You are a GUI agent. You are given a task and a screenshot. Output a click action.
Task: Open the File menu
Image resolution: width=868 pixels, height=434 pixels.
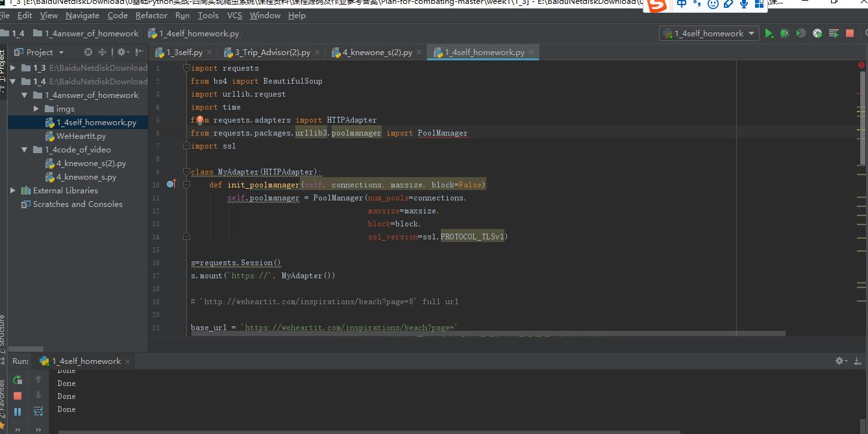click(5, 15)
